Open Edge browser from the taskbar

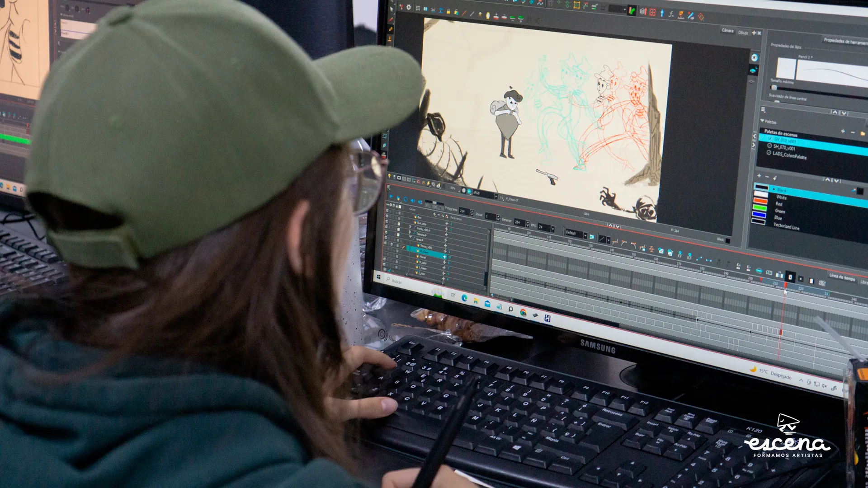pos(464,298)
